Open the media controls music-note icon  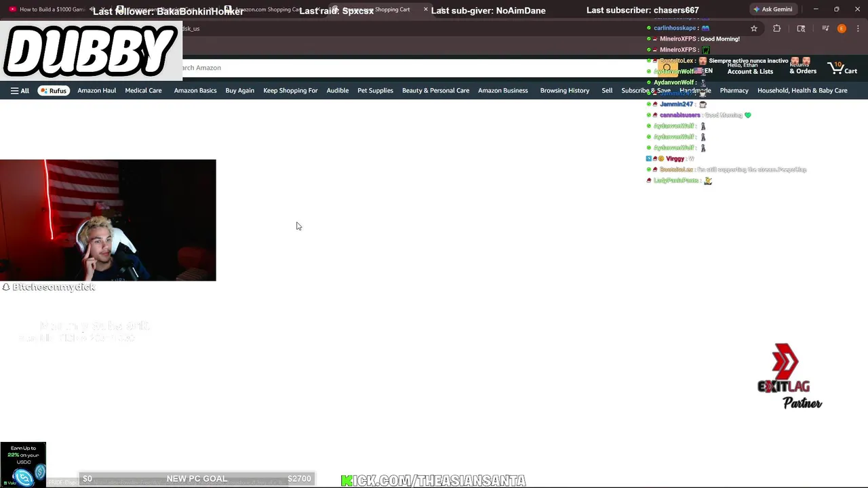point(825,28)
